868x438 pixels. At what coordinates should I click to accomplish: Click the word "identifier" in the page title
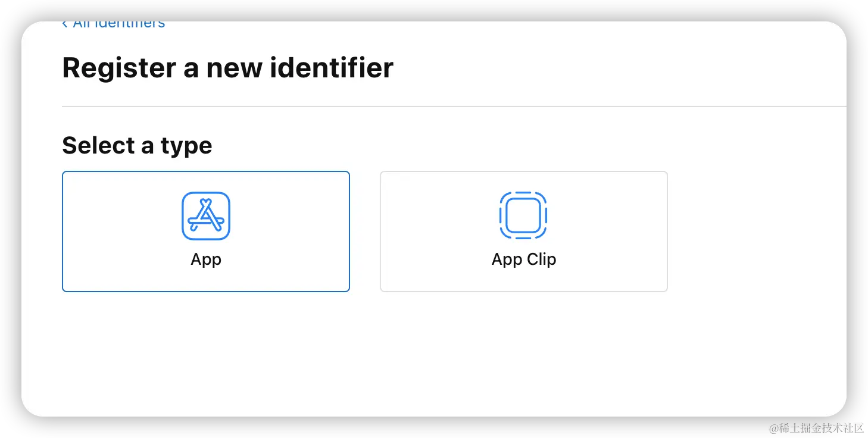332,68
